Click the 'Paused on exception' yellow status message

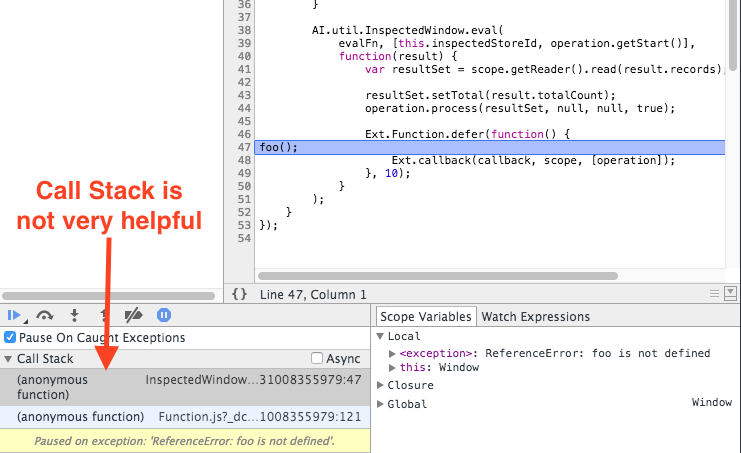coord(185,441)
